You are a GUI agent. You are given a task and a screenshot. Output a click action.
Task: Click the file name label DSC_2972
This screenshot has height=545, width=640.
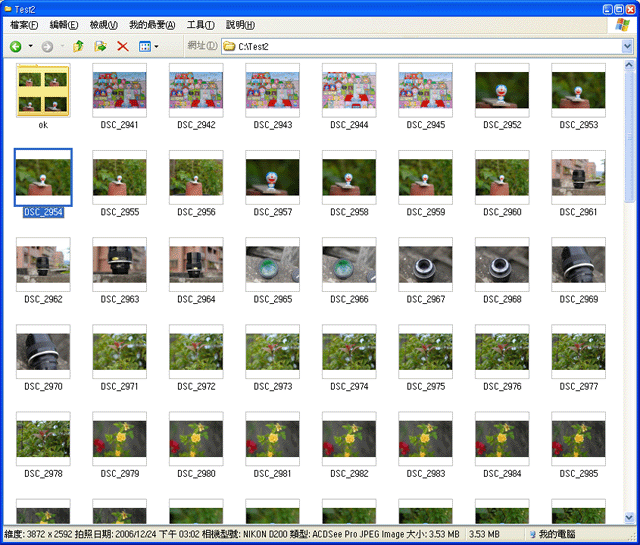[x=196, y=386]
